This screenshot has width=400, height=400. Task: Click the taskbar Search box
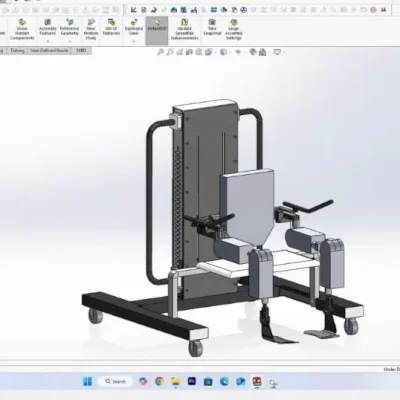pos(115,381)
